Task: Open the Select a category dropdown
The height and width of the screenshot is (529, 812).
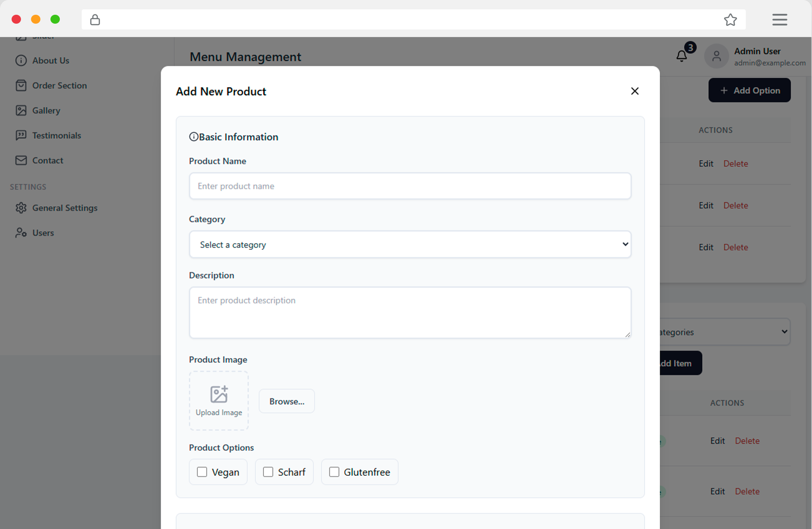Action: point(410,244)
